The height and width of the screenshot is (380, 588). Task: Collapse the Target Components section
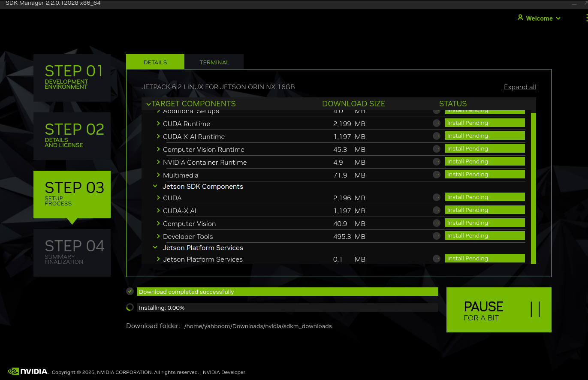click(148, 104)
